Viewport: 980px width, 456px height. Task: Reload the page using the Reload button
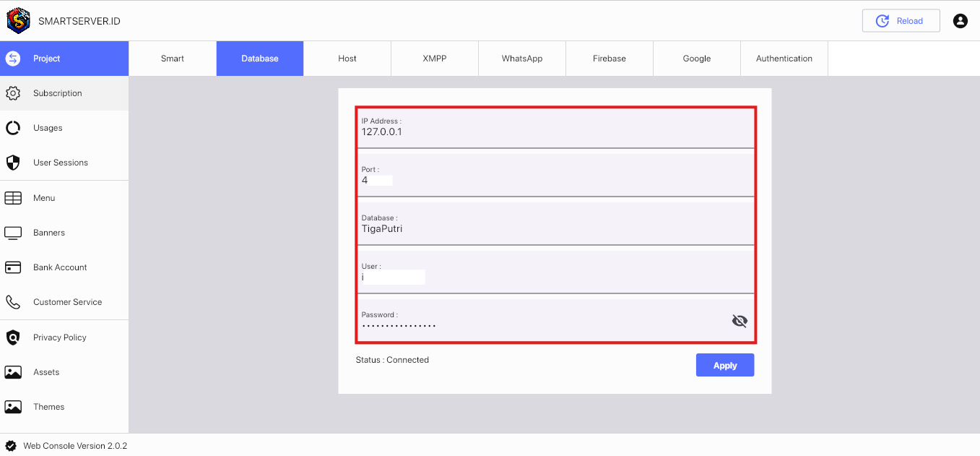pyautogui.click(x=901, y=20)
